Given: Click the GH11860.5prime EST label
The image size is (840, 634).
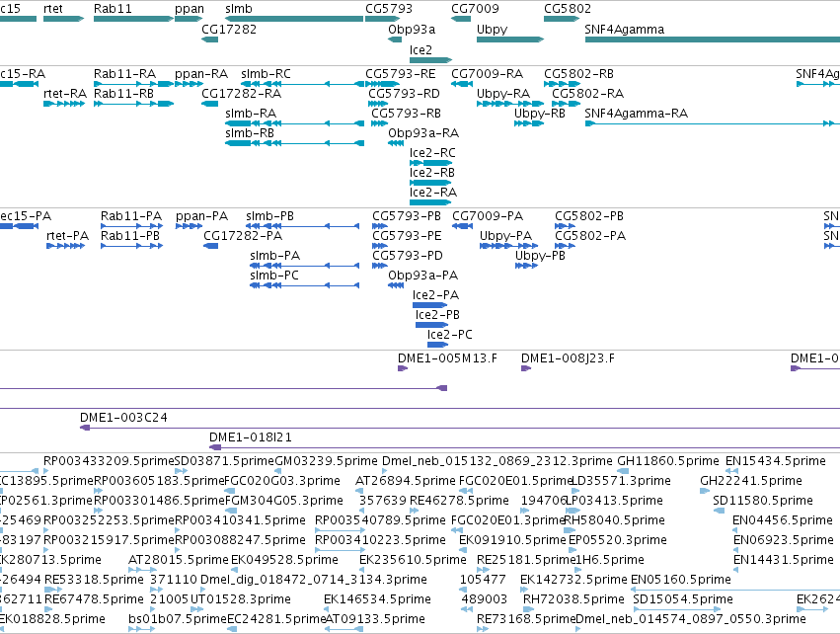Looking at the screenshot, I should pyautogui.click(x=668, y=461).
